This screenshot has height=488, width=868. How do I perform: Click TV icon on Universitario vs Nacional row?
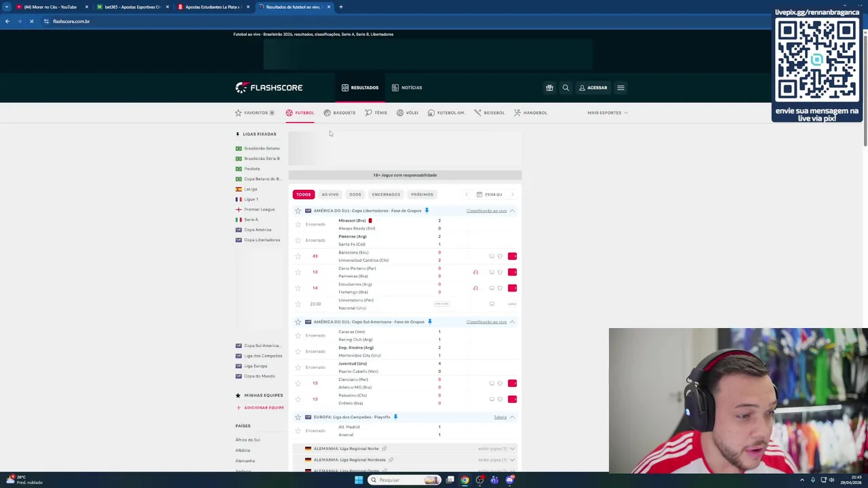[x=492, y=304]
